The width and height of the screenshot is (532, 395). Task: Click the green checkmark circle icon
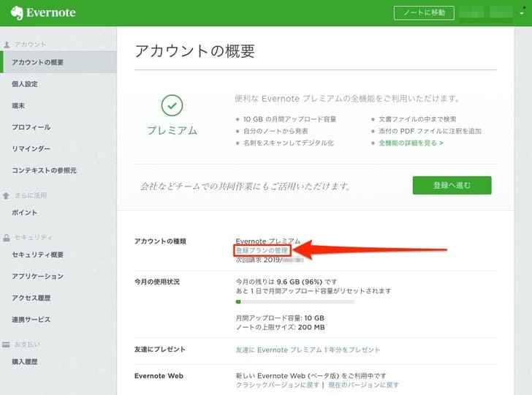point(172,105)
